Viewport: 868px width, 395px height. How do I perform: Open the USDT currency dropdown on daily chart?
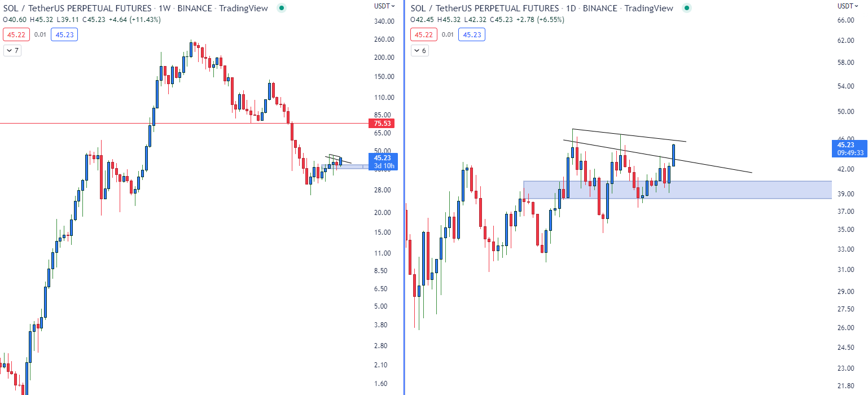pos(845,6)
